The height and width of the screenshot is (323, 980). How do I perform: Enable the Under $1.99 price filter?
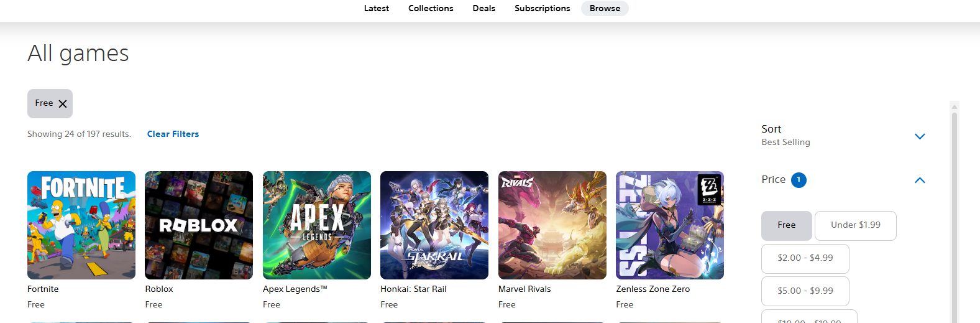tap(856, 225)
